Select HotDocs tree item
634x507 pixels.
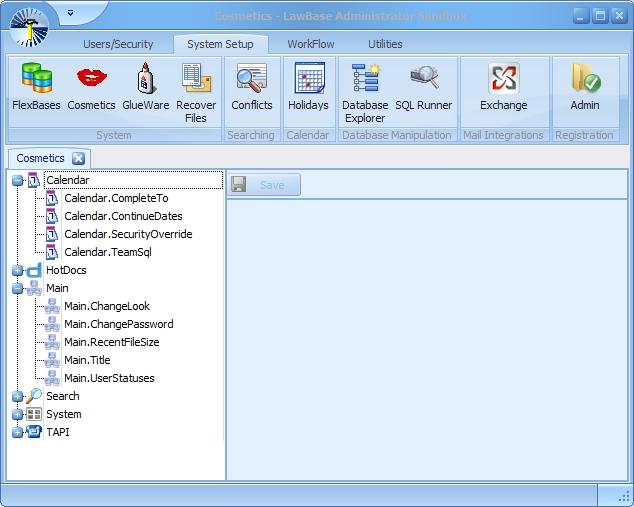pyautogui.click(x=66, y=270)
